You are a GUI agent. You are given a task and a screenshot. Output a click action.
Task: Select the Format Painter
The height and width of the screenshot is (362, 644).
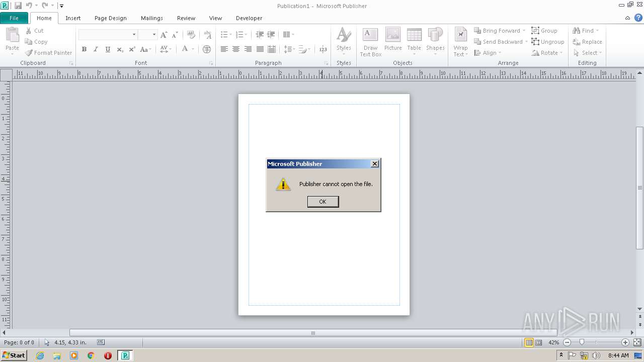(x=48, y=53)
